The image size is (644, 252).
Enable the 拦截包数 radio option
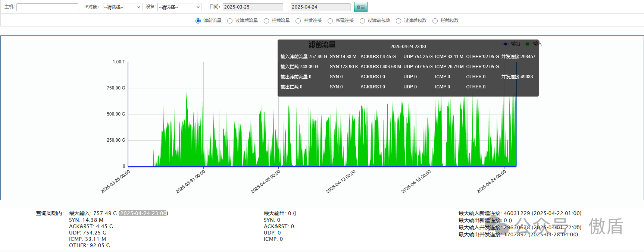[435, 21]
